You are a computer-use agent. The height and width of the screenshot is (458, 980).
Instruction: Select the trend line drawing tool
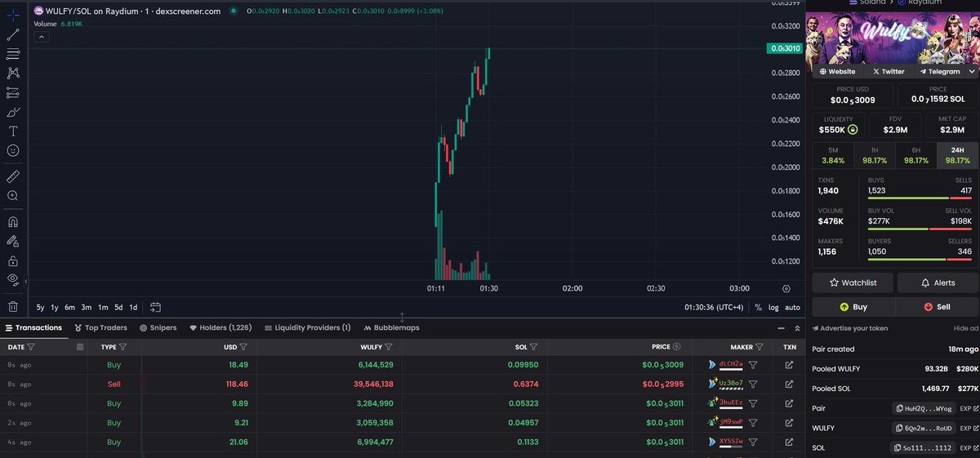(x=13, y=34)
